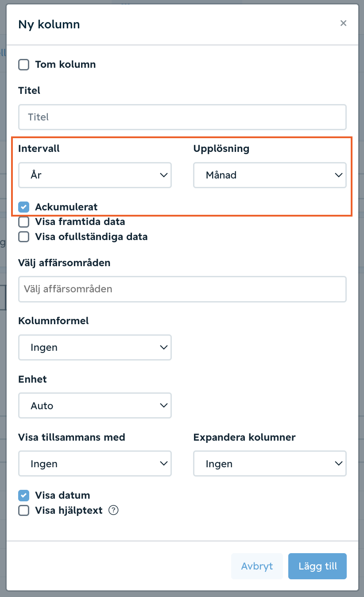The image size is (364, 597).
Task: Expand the Kolumnformel dropdown
Action: coord(95,347)
